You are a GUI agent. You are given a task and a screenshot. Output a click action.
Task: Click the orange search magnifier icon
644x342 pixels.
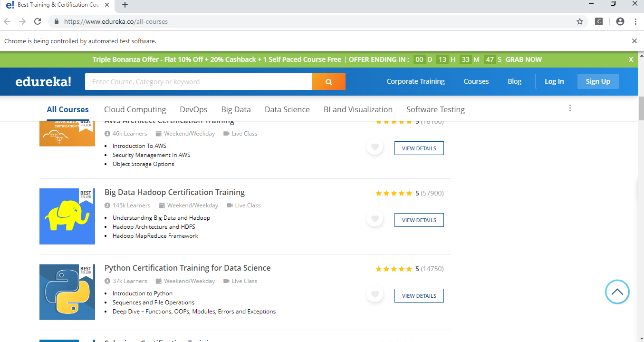point(328,81)
